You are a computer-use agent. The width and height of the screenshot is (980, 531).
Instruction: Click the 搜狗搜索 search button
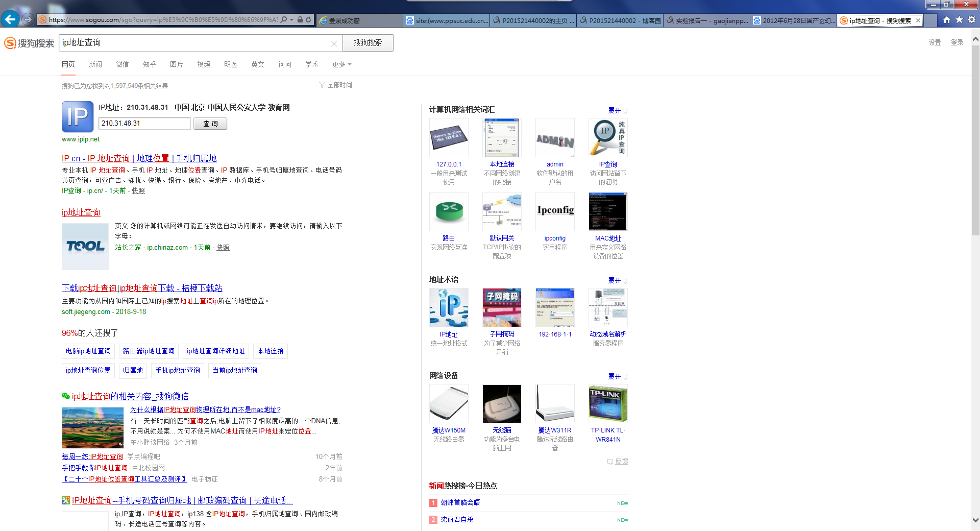[368, 43]
